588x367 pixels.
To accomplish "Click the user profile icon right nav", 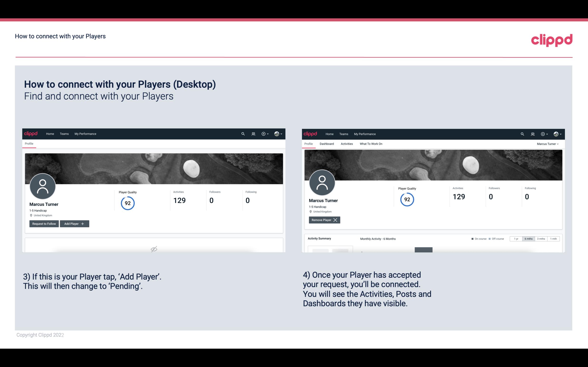I will (556, 133).
